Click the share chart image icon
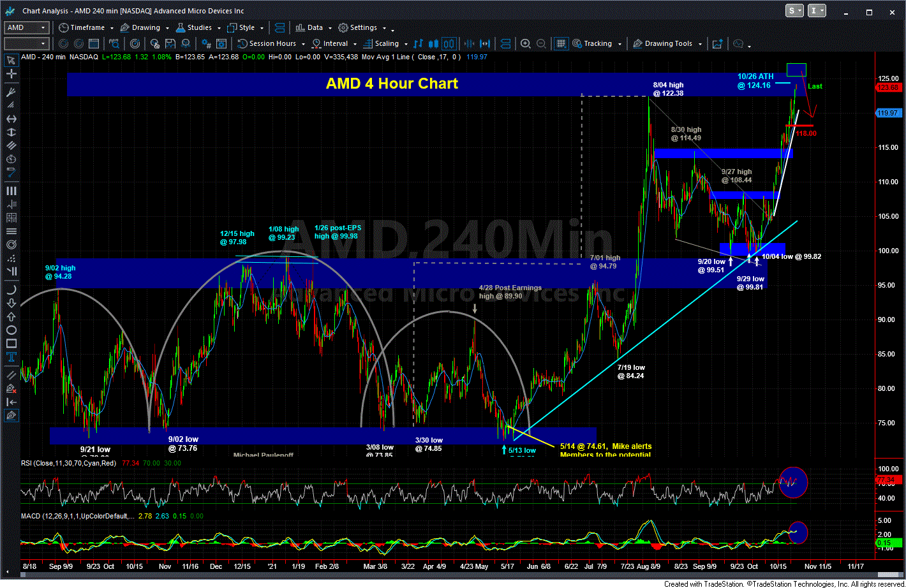The width and height of the screenshot is (906, 588). pyautogui.click(x=718, y=43)
